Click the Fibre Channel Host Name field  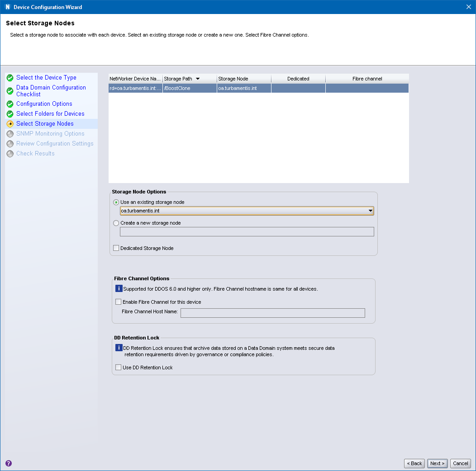click(272, 313)
